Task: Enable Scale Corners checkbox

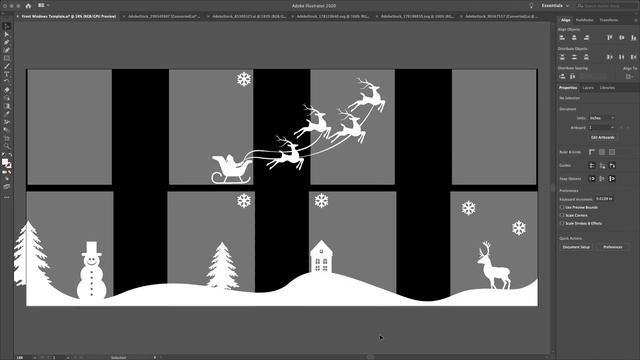Action: pyautogui.click(x=562, y=215)
